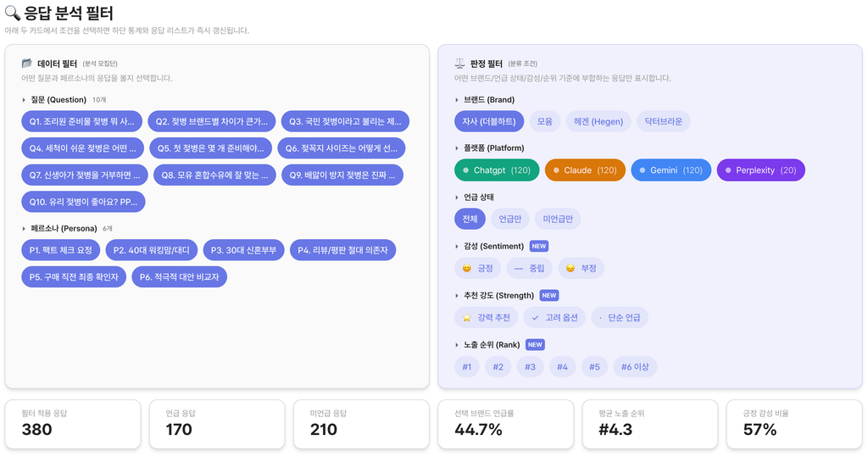
Task: Collapse the 언급 상태 section
Action: tap(457, 198)
